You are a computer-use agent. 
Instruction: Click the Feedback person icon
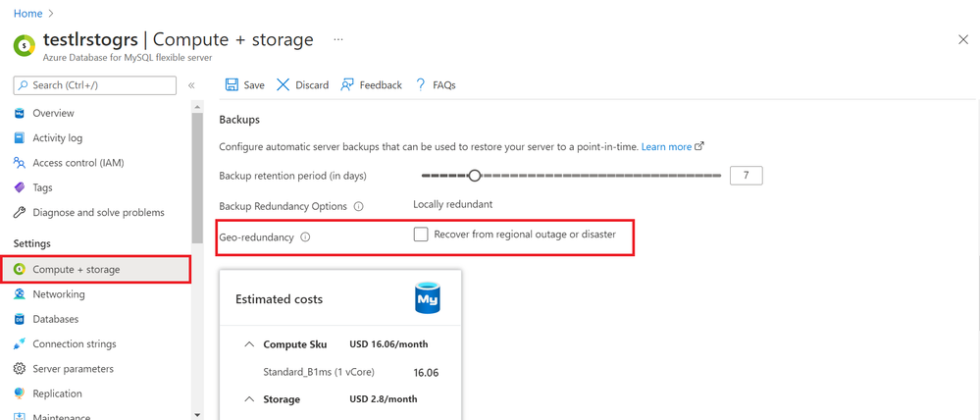(x=347, y=85)
